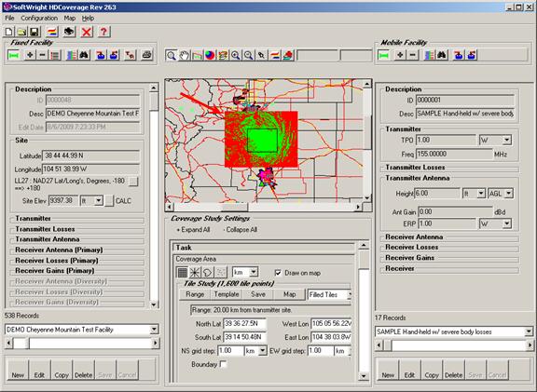Click the Copy button under Mobile Facility records
537x392 pixels.
pyautogui.click(x=432, y=370)
